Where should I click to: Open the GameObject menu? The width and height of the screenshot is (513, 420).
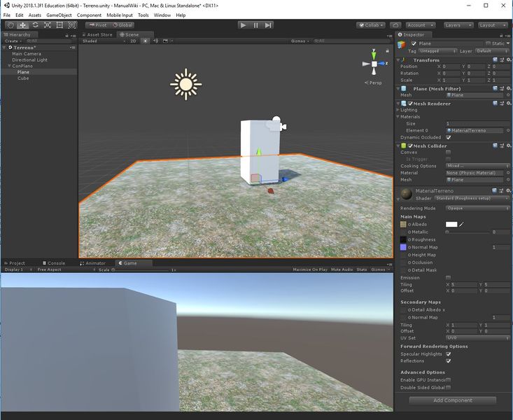tap(59, 15)
